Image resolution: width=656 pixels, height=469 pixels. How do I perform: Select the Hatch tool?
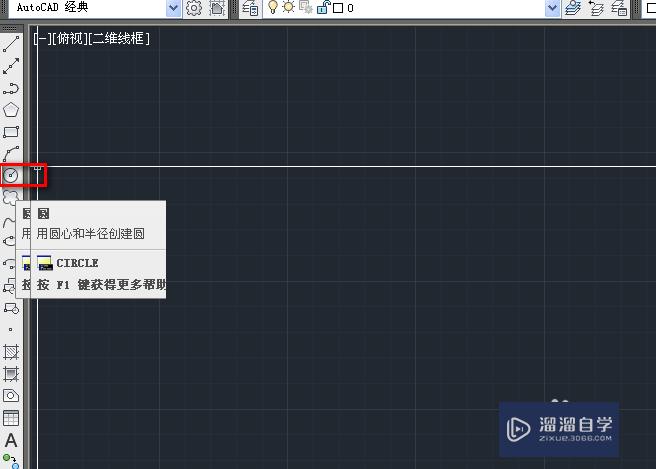(x=11, y=352)
